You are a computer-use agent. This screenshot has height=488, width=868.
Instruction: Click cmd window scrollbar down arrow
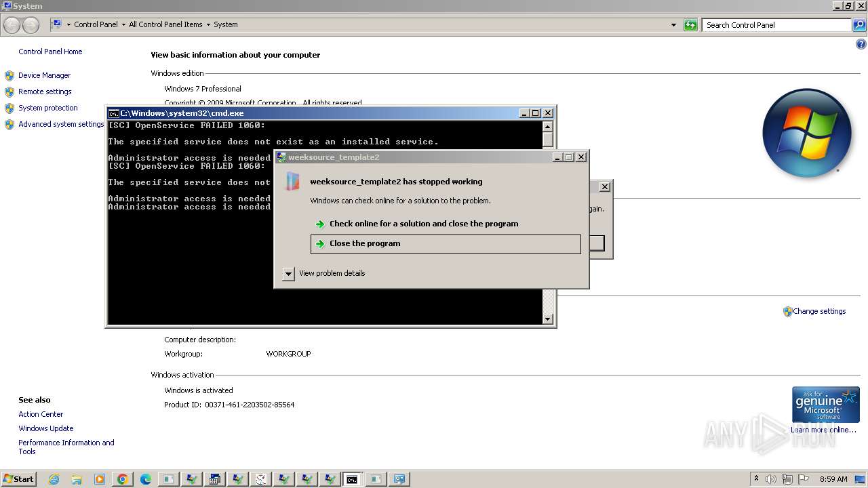548,319
